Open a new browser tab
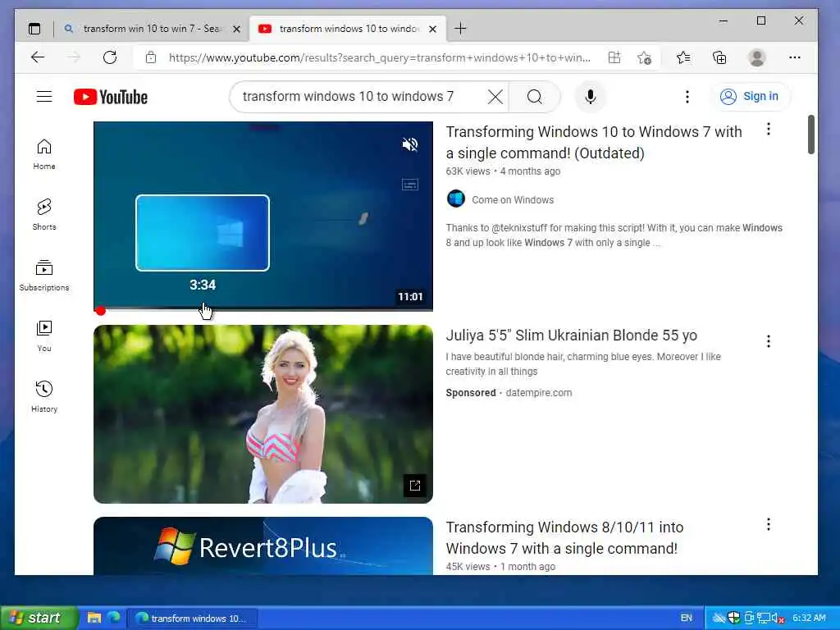840x630 pixels. 460,29
